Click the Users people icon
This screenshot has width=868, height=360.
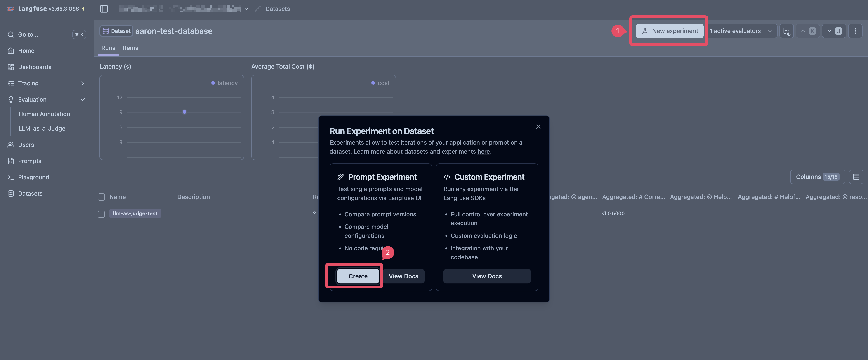[11, 145]
